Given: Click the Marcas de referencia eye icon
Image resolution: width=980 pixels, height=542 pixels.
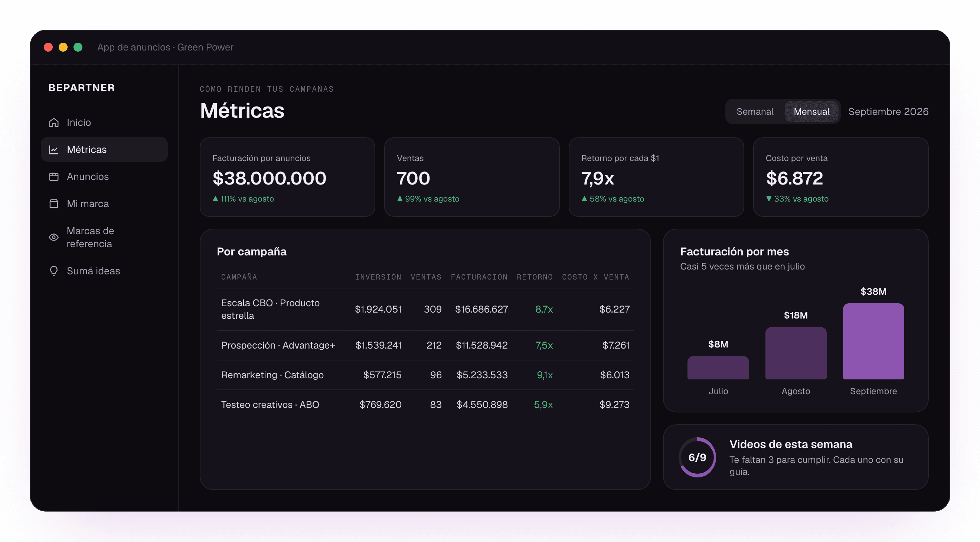Looking at the screenshot, I should coord(54,237).
